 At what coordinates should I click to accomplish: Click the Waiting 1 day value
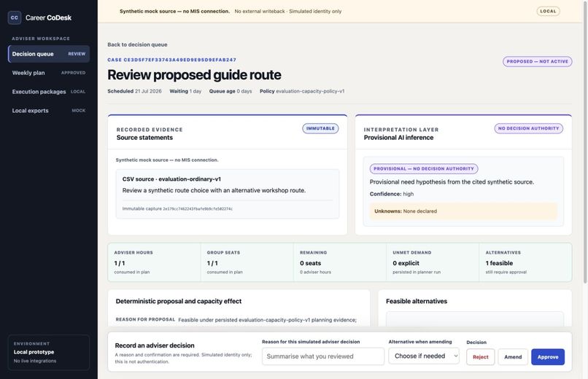point(185,91)
